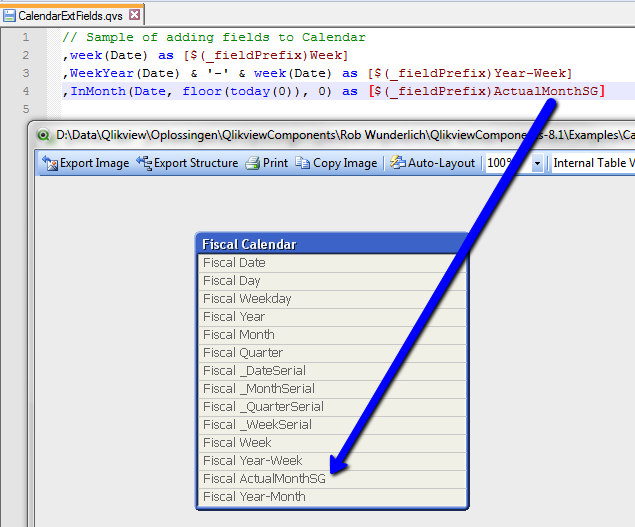Viewport: 635px width, 527px height.
Task: Select the Fiscal Date field
Action: [332, 263]
